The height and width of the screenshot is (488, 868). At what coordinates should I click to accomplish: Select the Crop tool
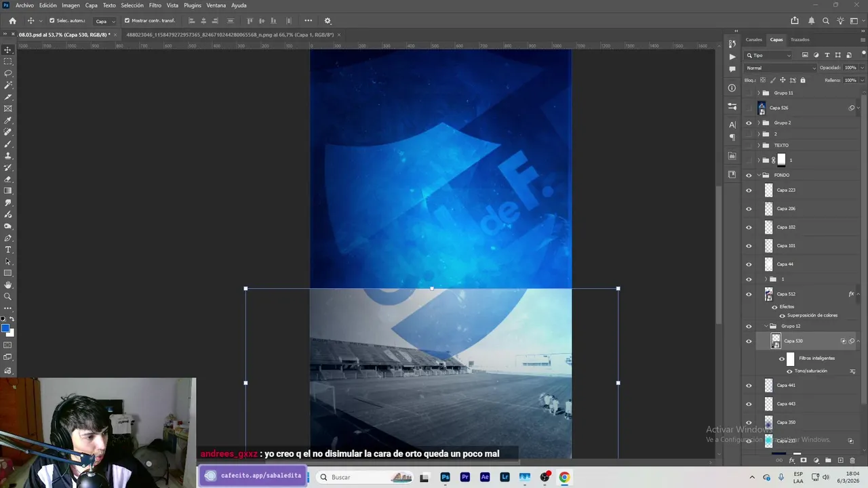coord(8,97)
